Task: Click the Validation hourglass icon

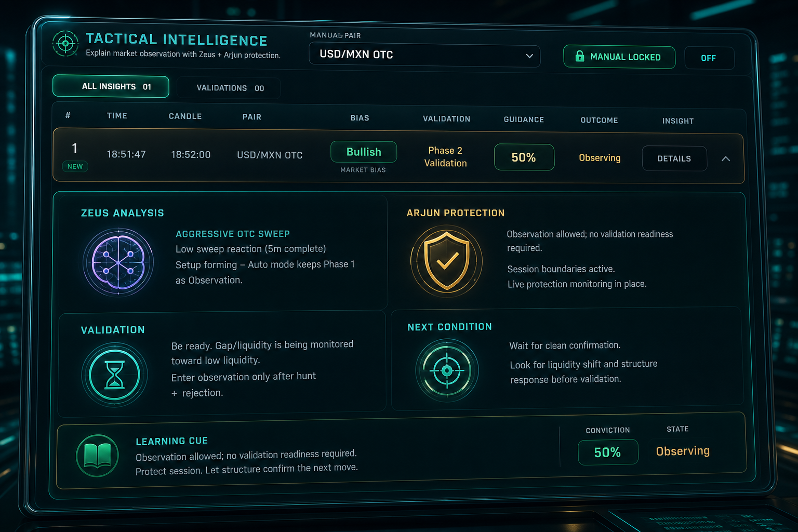Action: pyautogui.click(x=114, y=375)
